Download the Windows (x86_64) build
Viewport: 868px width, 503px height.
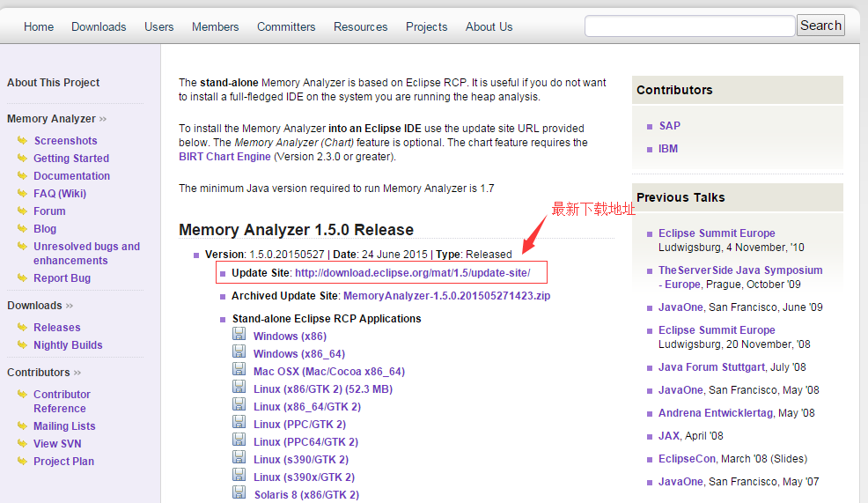[x=299, y=354]
